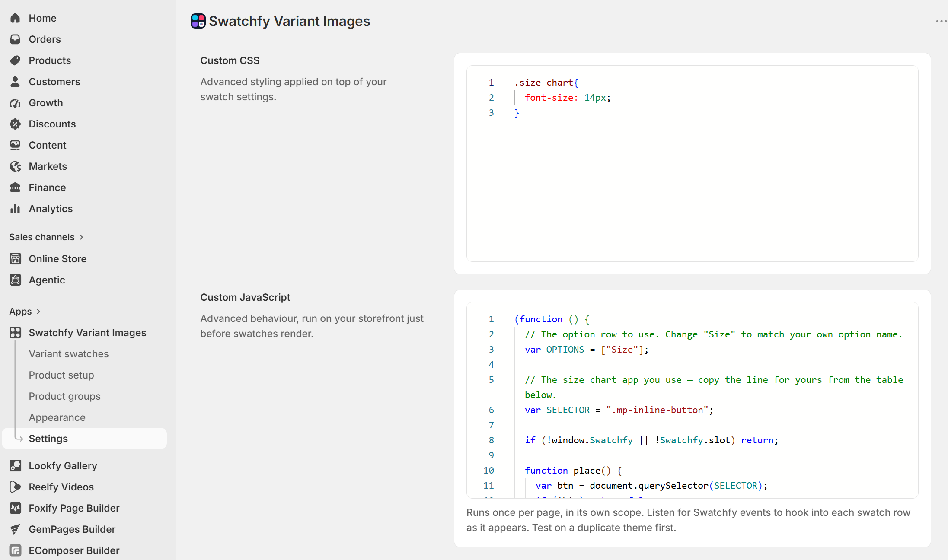Click CSS line '.size-chart{'
Screen dimensions: 948x560
pyautogui.click(x=546, y=83)
